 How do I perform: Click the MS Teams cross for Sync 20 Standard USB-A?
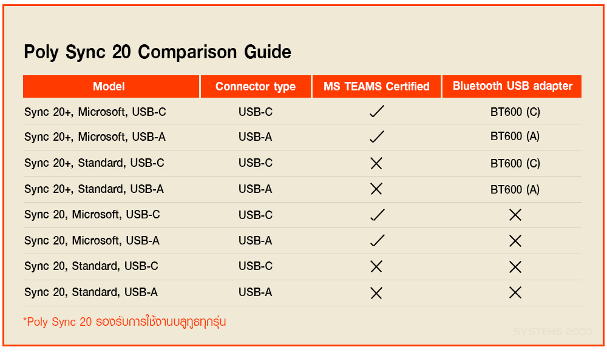(x=376, y=292)
